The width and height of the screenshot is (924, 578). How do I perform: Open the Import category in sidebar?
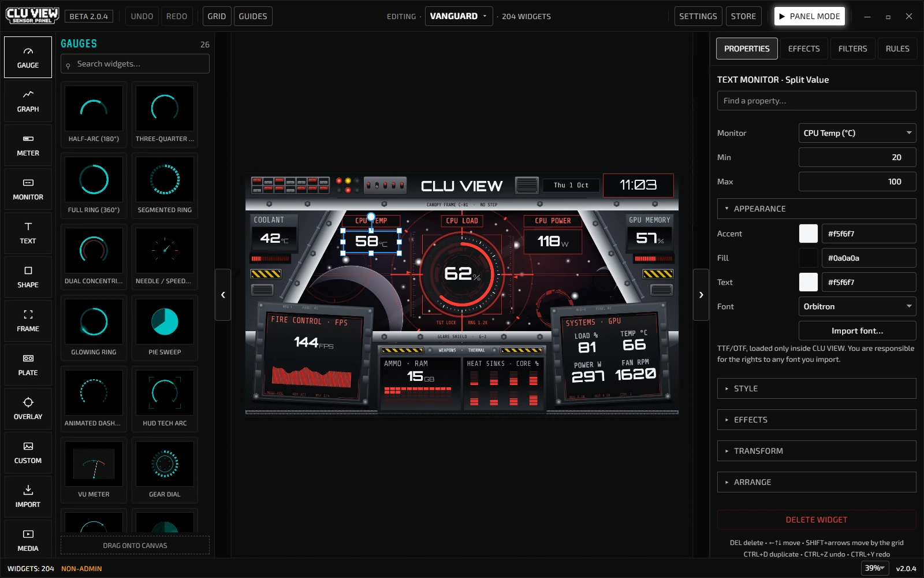[28, 497]
